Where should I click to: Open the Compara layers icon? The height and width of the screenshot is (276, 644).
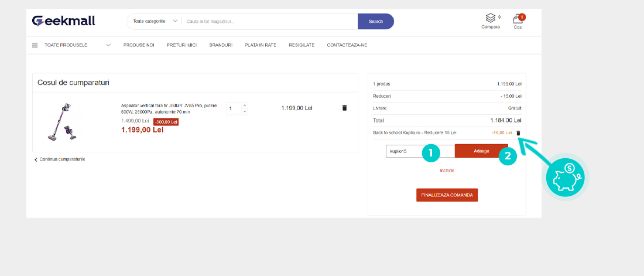[490, 18]
